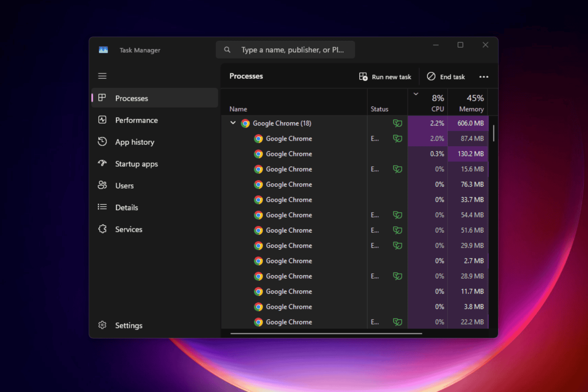Click the Processes grid icon in sidebar
Viewport: 588px width, 392px height.
tap(102, 98)
